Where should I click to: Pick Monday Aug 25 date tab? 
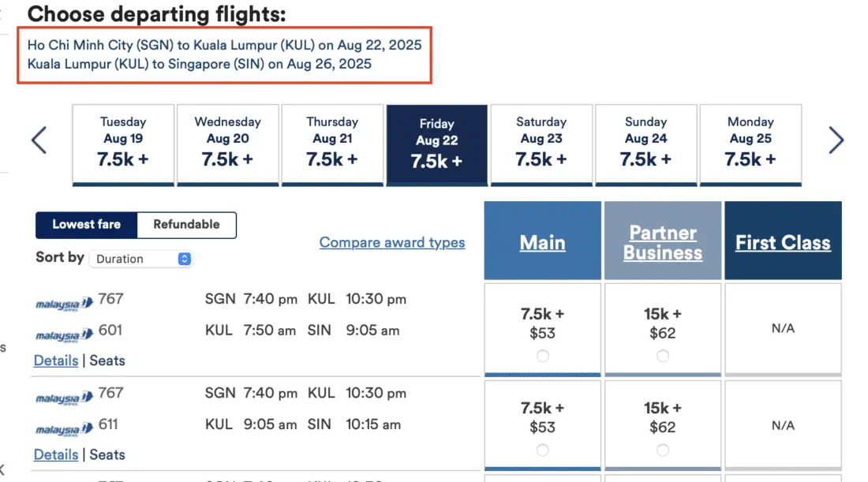point(750,144)
